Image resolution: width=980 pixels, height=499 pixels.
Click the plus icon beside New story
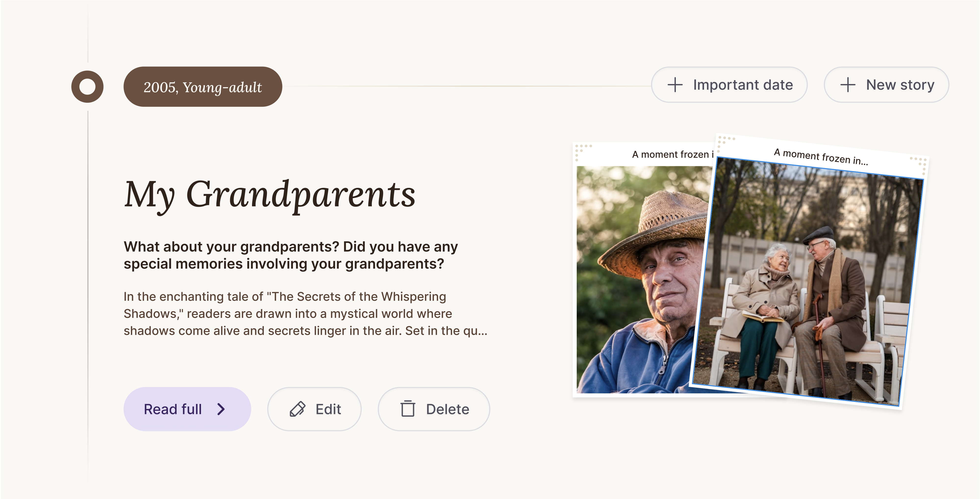[x=848, y=85]
